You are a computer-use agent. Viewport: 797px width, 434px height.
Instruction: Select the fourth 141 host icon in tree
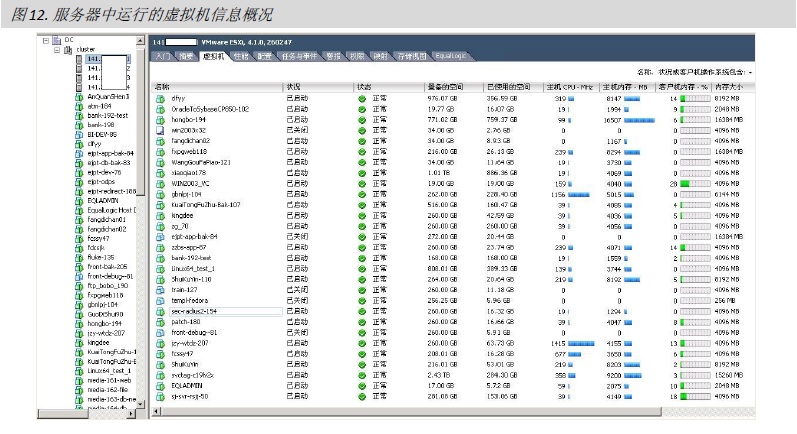click(x=79, y=87)
